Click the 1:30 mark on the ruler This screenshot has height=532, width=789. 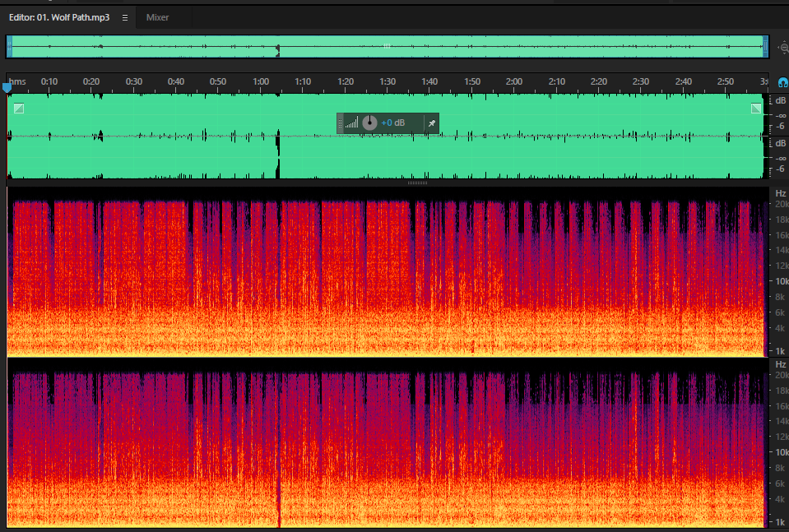[x=388, y=81]
